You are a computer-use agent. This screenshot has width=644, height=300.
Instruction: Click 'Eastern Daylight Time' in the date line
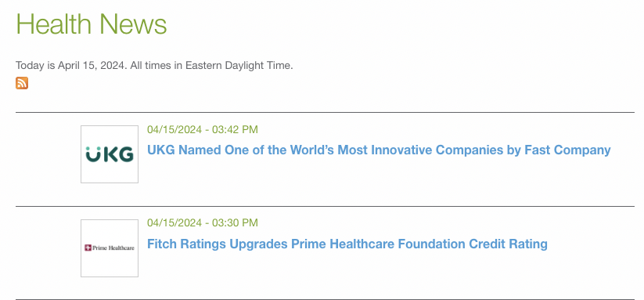point(239,65)
